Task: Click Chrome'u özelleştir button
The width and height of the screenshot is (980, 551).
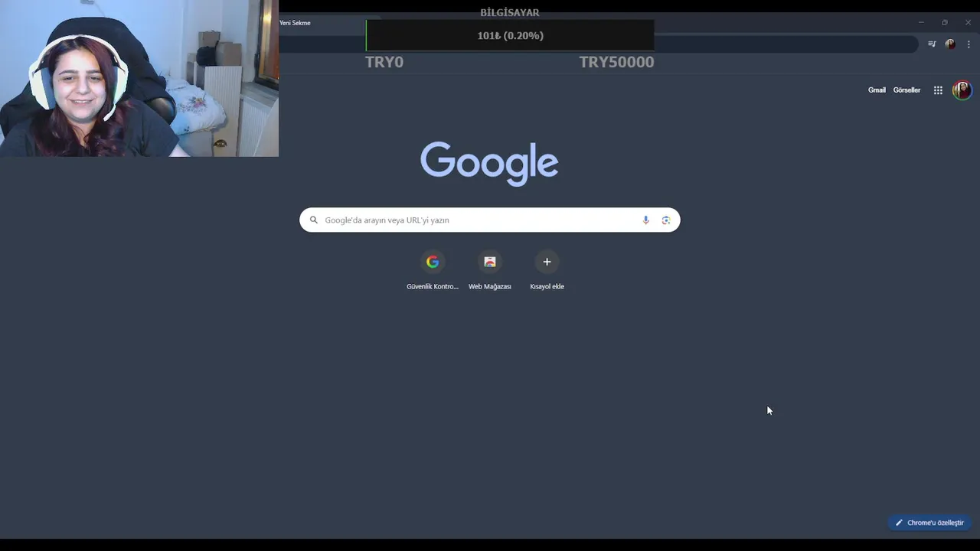Action: coord(929,523)
